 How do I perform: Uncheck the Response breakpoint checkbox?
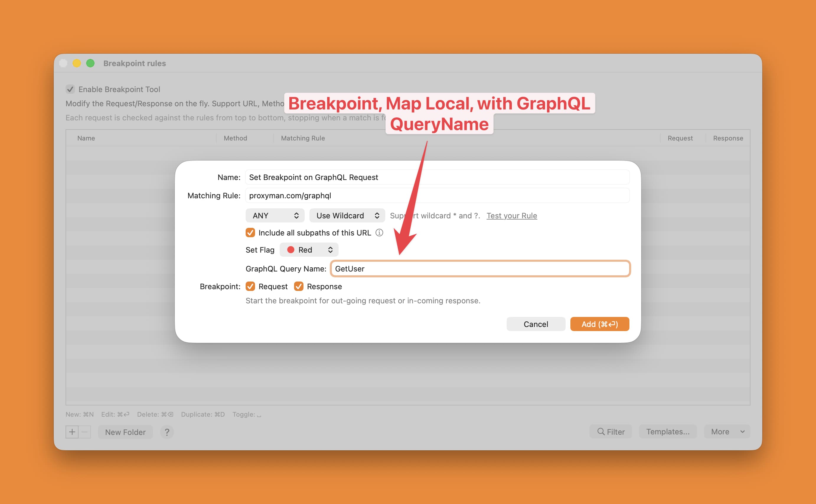(x=298, y=286)
